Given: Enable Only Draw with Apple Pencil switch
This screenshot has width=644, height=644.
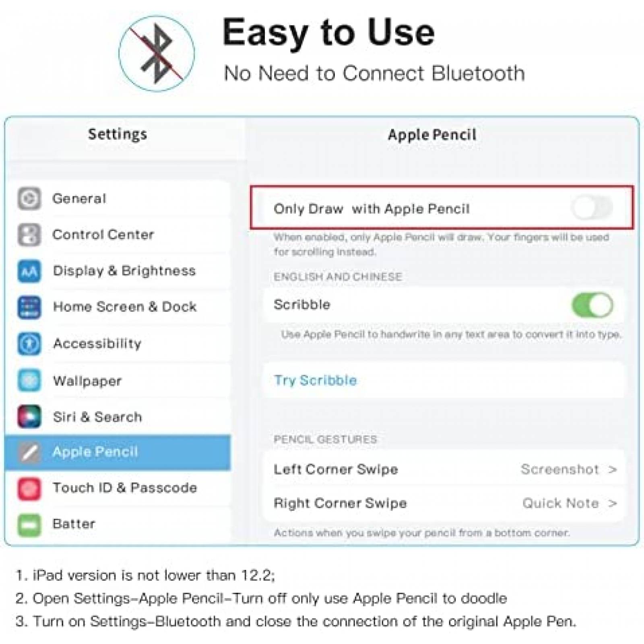Looking at the screenshot, I should pos(592,208).
